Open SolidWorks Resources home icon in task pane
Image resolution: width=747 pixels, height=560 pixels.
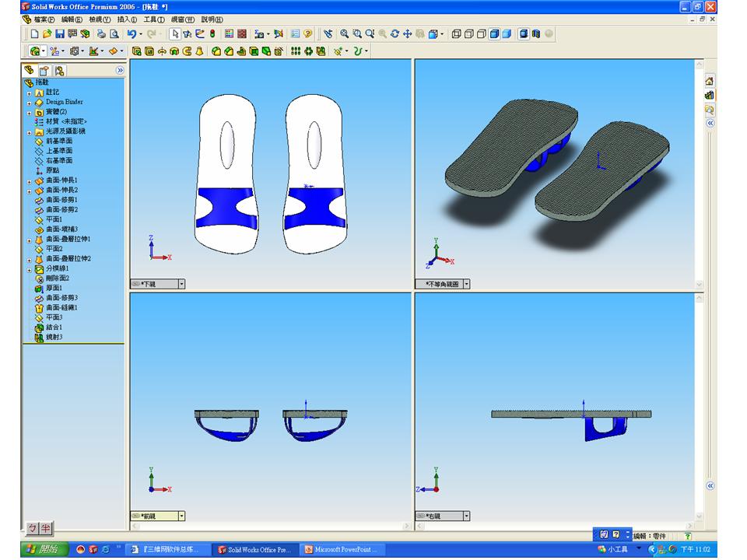710,81
